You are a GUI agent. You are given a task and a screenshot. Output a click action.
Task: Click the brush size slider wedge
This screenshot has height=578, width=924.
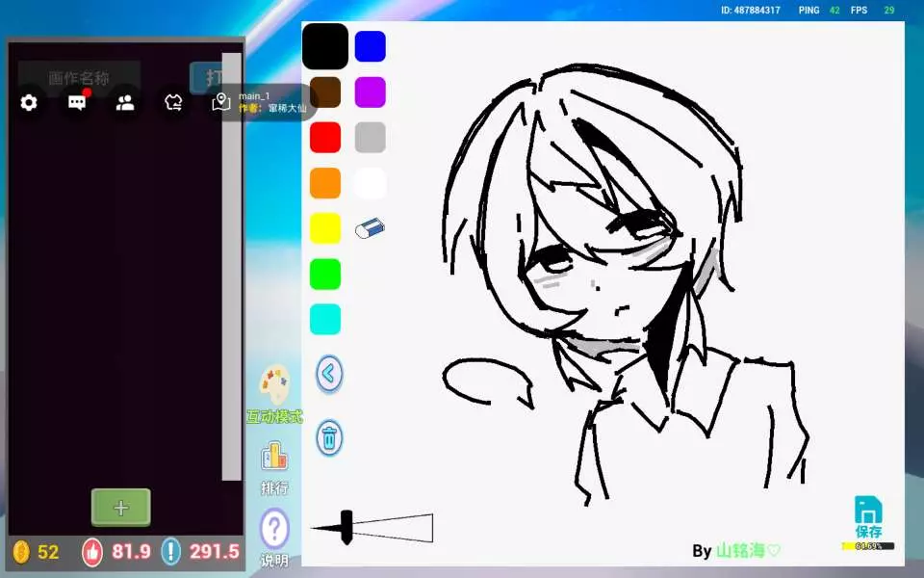385,528
